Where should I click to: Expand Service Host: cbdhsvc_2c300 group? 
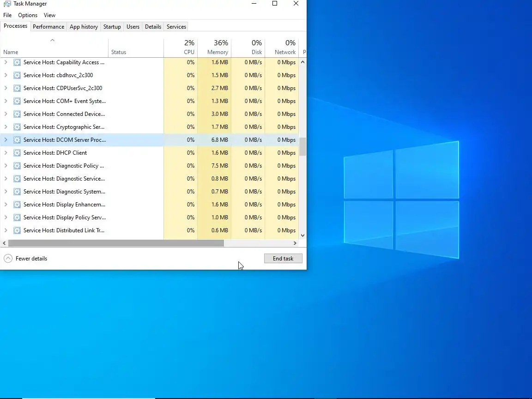click(x=6, y=75)
